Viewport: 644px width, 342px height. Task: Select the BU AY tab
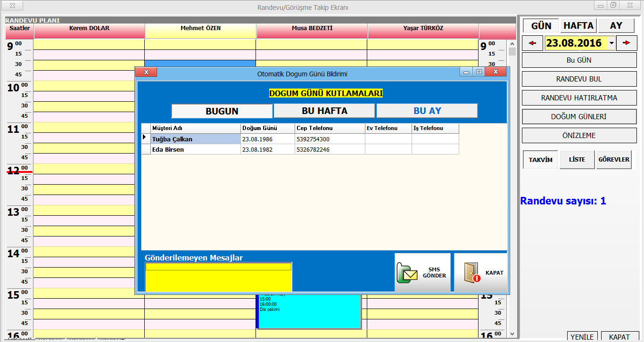pyautogui.click(x=427, y=111)
